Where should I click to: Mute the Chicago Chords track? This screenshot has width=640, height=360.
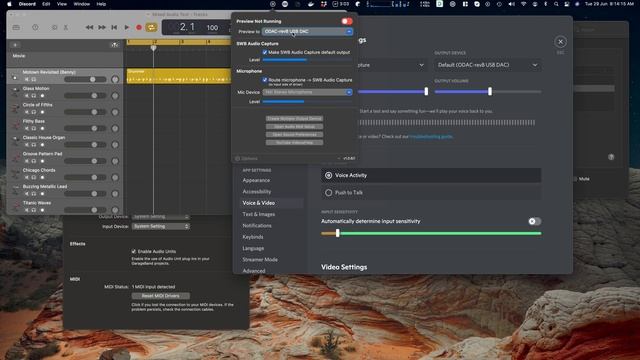[x=27, y=177]
